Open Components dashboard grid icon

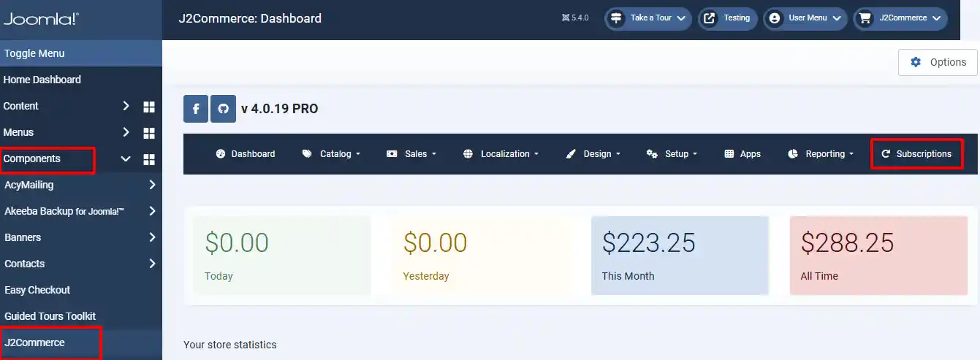click(x=149, y=159)
